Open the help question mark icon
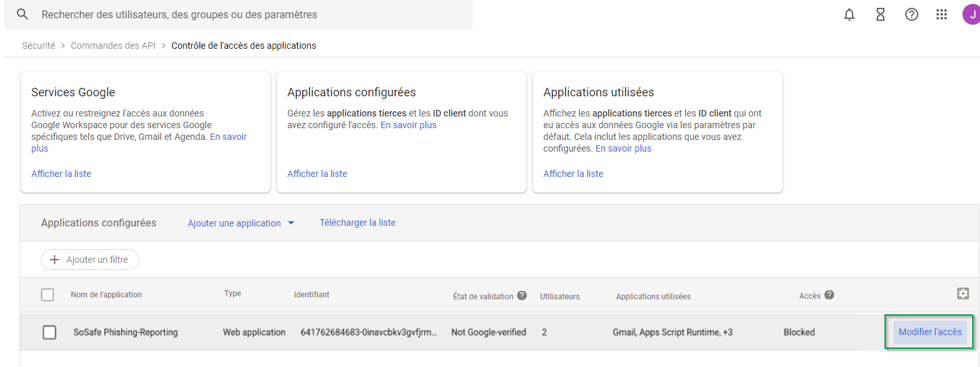 click(x=912, y=14)
